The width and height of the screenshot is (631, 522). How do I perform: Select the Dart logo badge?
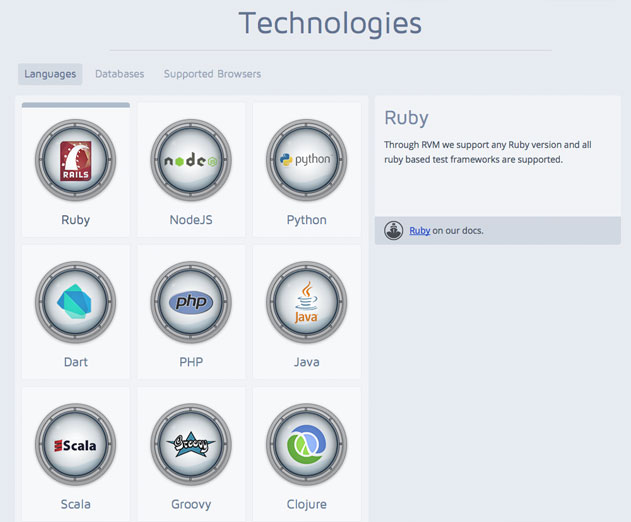tap(76, 302)
